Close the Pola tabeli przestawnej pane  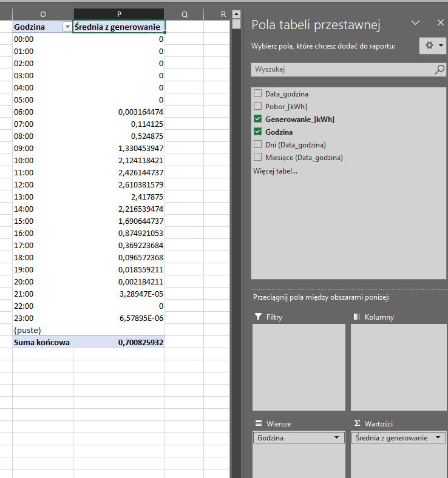(441, 22)
